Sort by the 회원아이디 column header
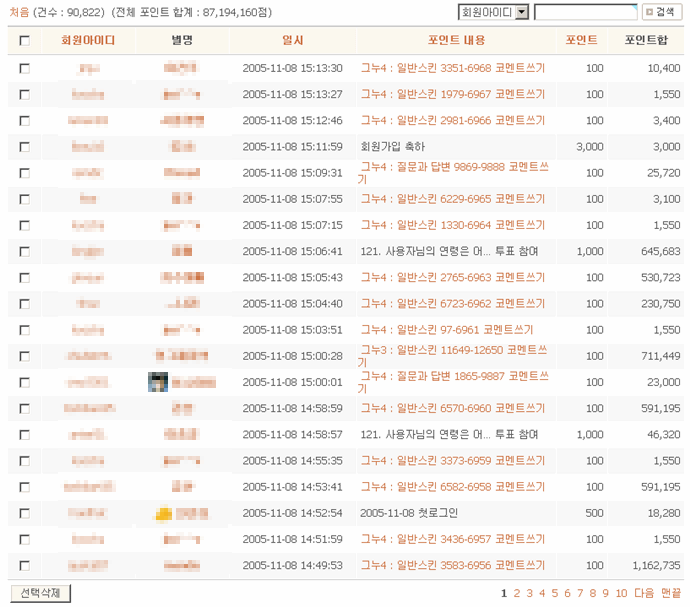The image size is (690, 607). pos(88,40)
